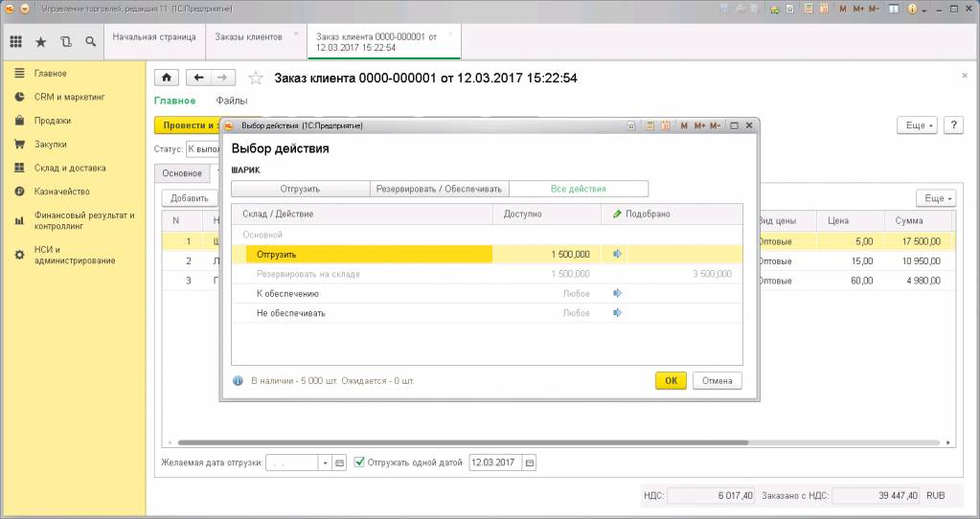The height and width of the screenshot is (519, 980).
Task: Click the M+ button in the main title bar
Action: coord(858,9)
